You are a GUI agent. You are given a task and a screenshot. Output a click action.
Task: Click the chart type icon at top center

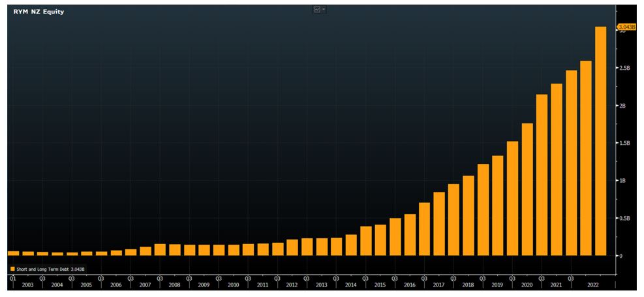(x=317, y=10)
